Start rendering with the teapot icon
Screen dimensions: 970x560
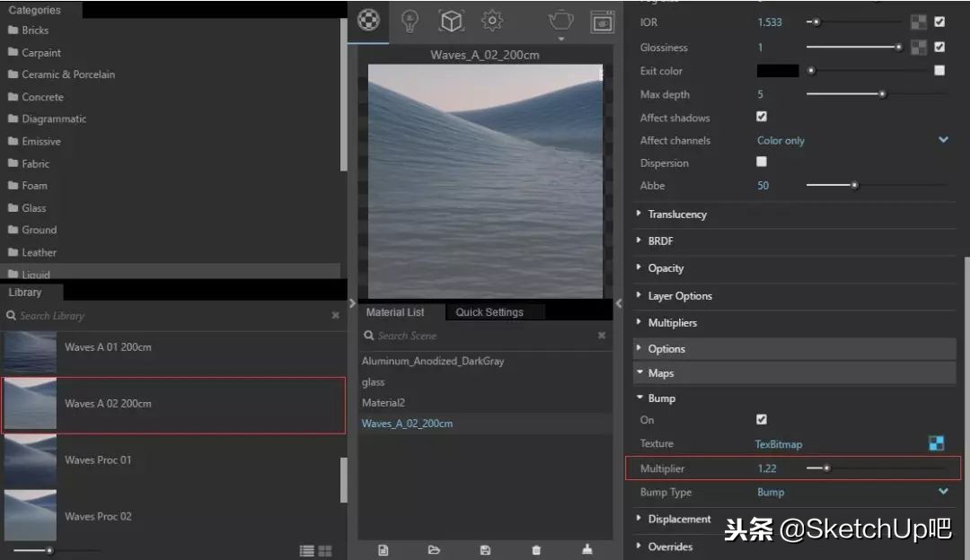(560, 21)
